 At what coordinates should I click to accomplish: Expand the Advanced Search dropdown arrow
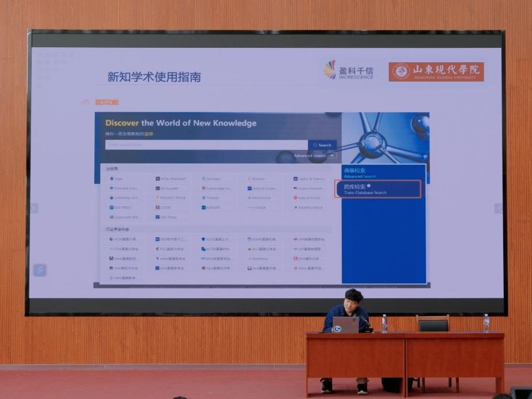(x=332, y=155)
